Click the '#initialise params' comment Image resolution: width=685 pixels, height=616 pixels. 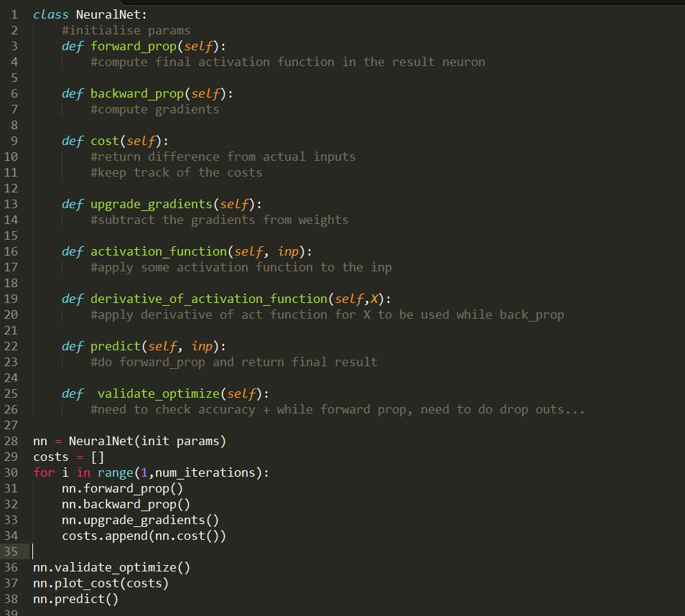click(126, 31)
